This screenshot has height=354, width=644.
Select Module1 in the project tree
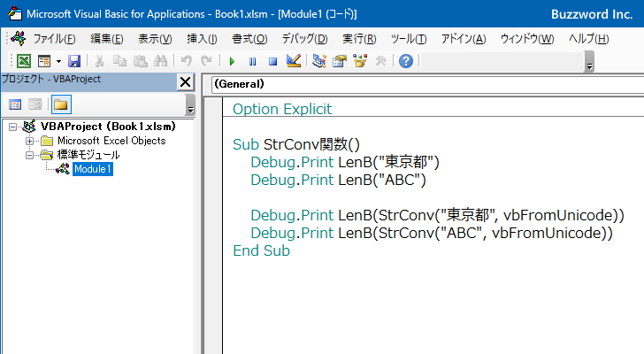pyautogui.click(x=93, y=169)
